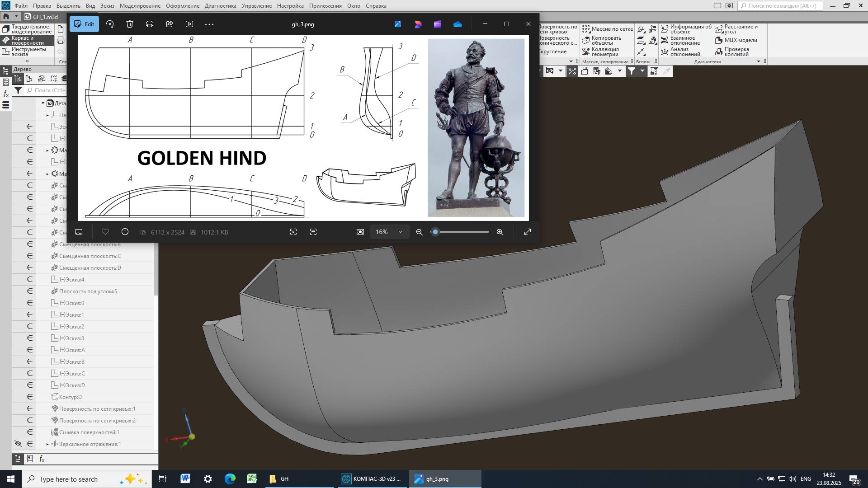
Task: Click the photo viewer zoom slider
Action: click(x=461, y=232)
